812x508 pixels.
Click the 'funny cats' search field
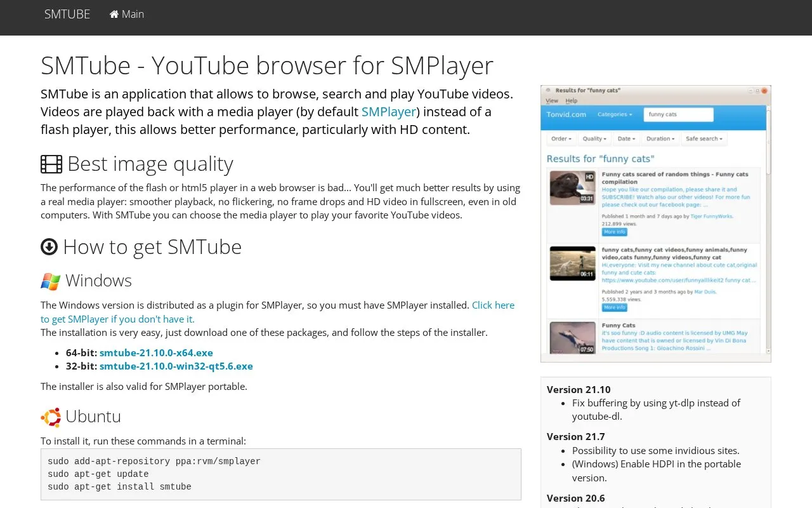[678, 114]
